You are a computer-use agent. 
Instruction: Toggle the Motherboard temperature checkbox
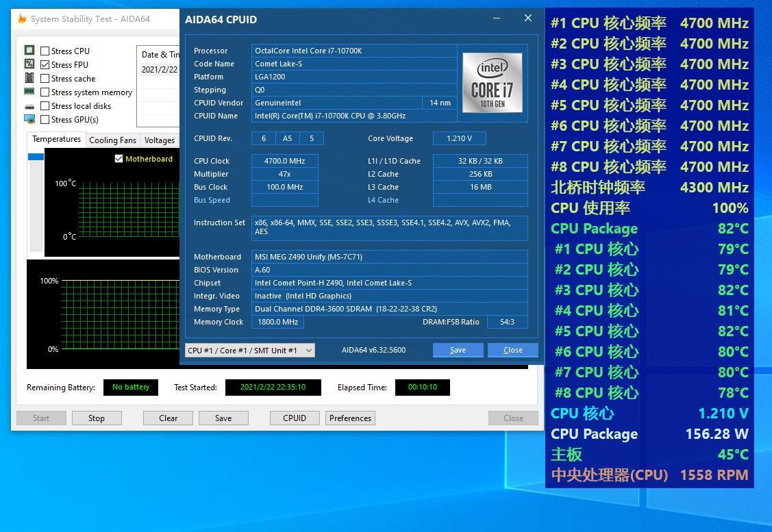[x=119, y=159]
